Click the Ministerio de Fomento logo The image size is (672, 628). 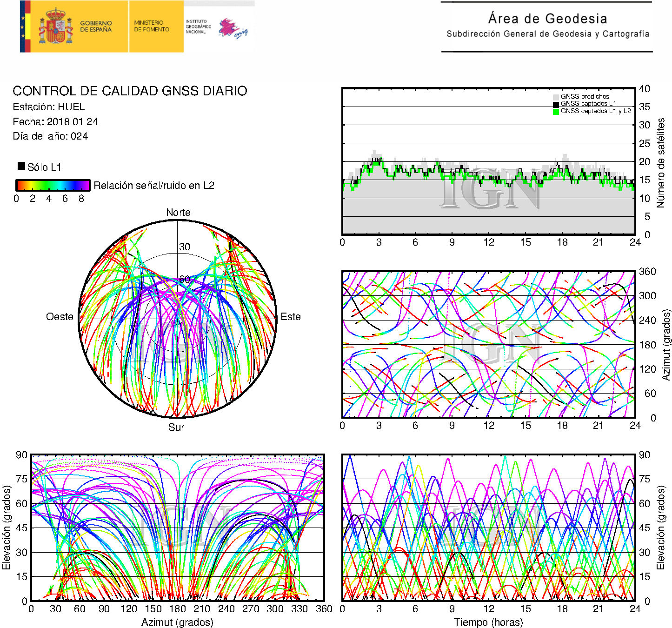(x=152, y=26)
